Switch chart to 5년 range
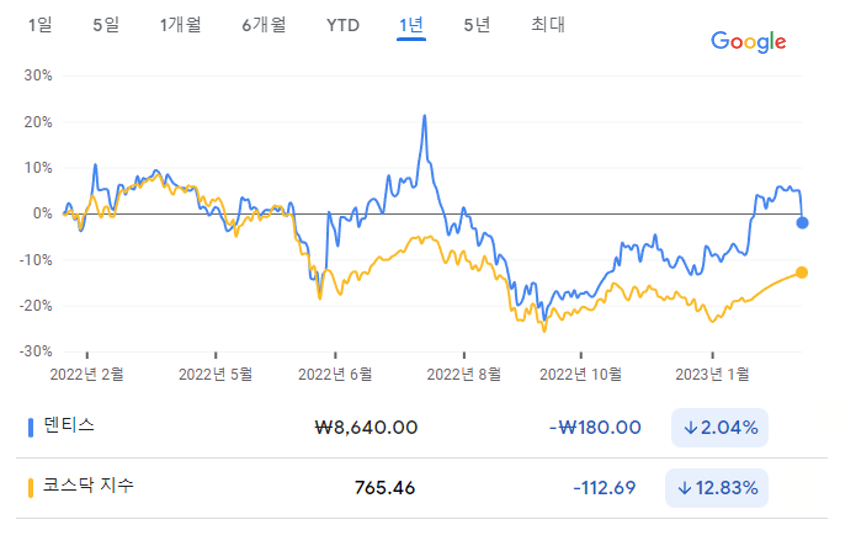The height and width of the screenshot is (533, 843). click(477, 25)
